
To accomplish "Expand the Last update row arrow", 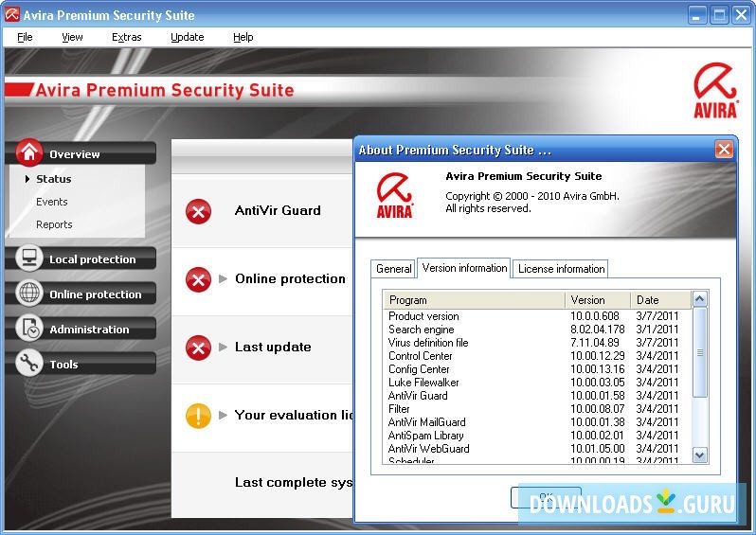I will pos(223,347).
